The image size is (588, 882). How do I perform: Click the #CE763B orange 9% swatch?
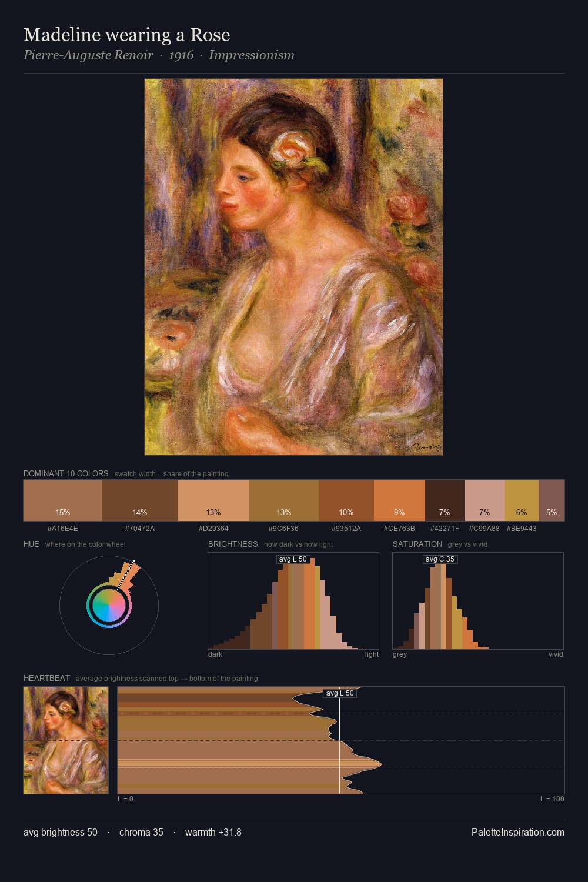(x=399, y=500)
